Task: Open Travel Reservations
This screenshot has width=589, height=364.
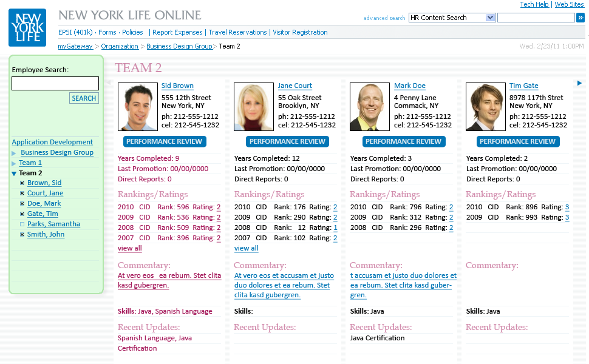Action: coord(238,32)
